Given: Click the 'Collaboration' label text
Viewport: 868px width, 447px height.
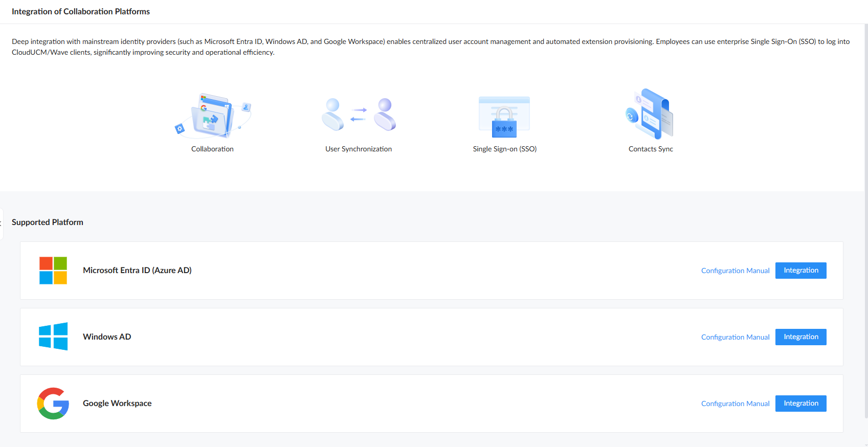Looking at the screenshot, I should click(212, 149).
